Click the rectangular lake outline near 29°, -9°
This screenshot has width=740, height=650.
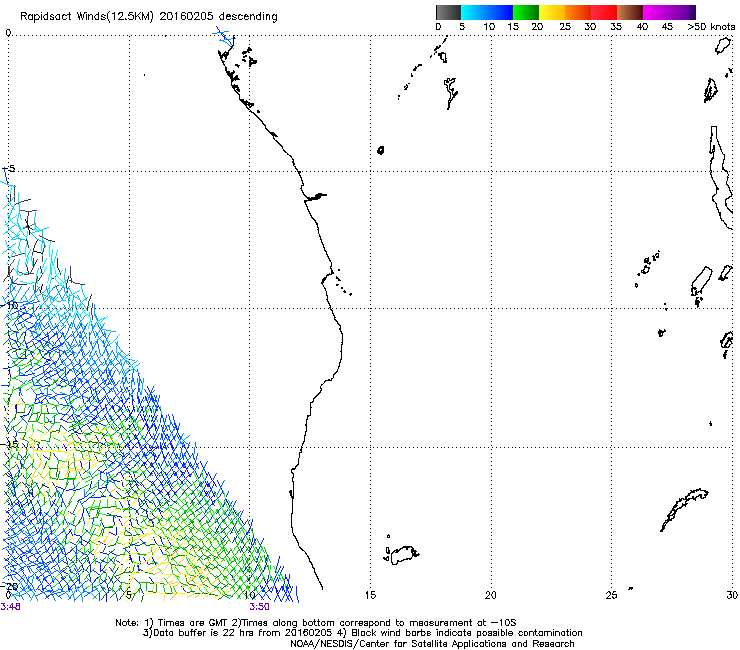tap(701, 280)
